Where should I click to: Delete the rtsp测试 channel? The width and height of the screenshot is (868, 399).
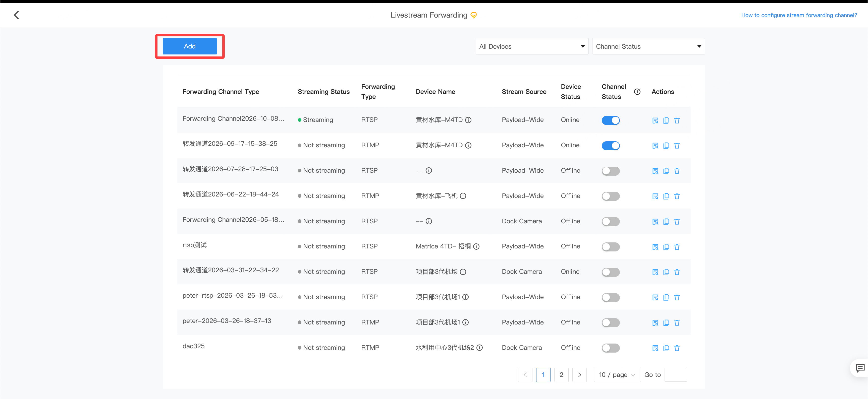(677, 247)
